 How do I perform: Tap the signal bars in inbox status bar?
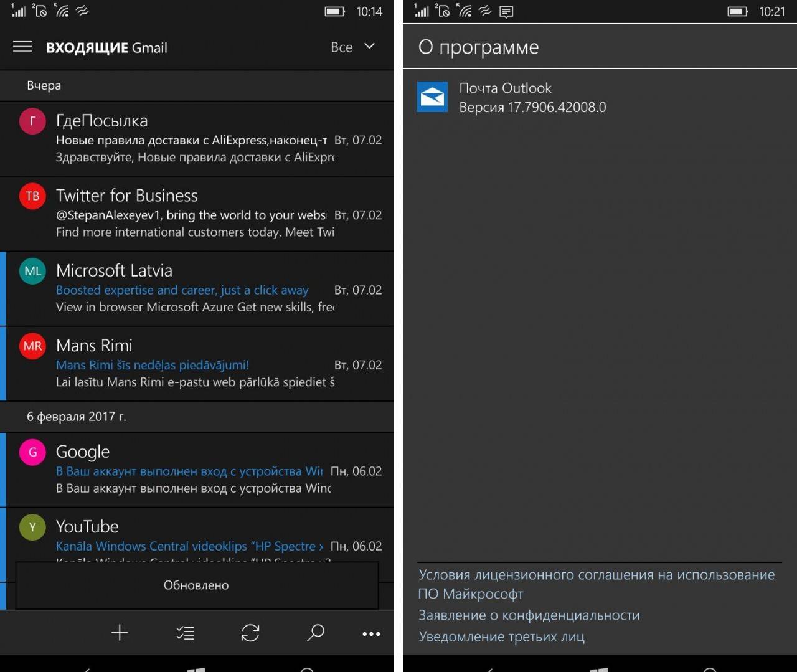[x=19, y=11]
